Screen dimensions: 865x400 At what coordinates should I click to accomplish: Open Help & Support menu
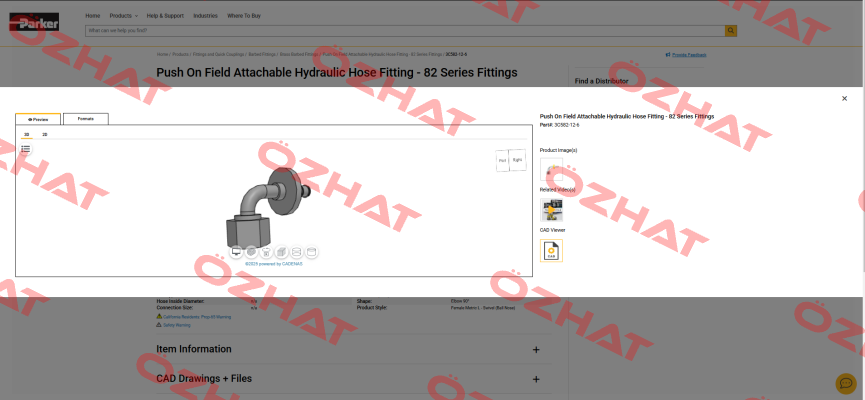point(165,16)
